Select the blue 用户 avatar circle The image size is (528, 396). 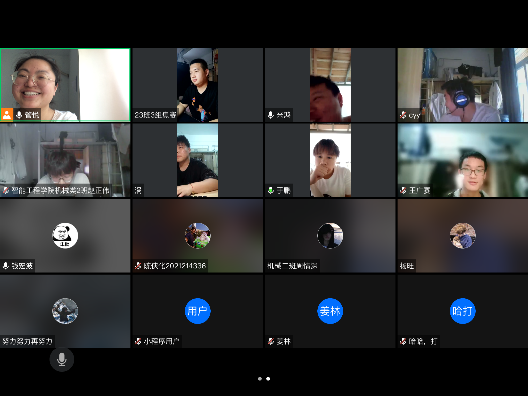[198, 311]
